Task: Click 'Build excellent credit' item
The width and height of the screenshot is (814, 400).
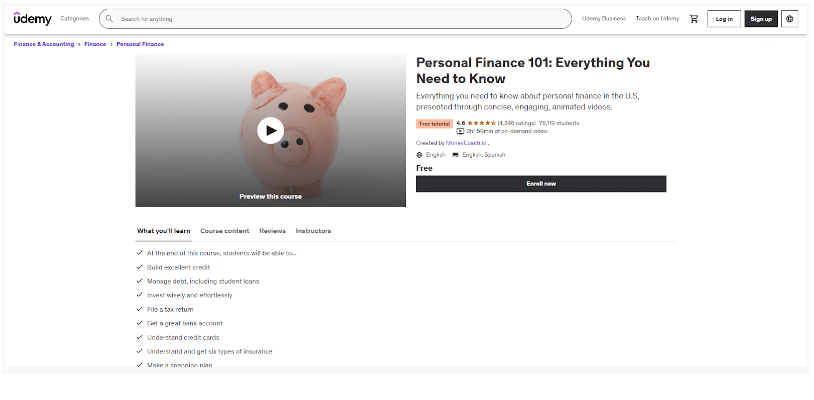Action: 178,267
